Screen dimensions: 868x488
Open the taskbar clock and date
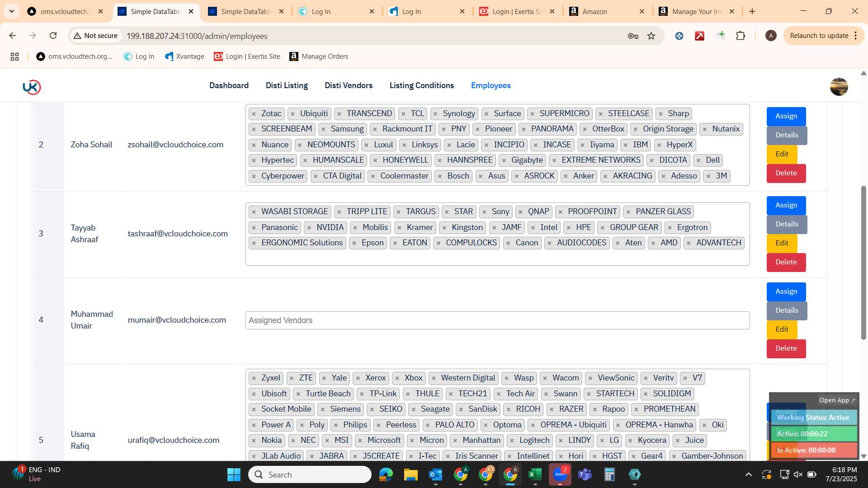841,474
